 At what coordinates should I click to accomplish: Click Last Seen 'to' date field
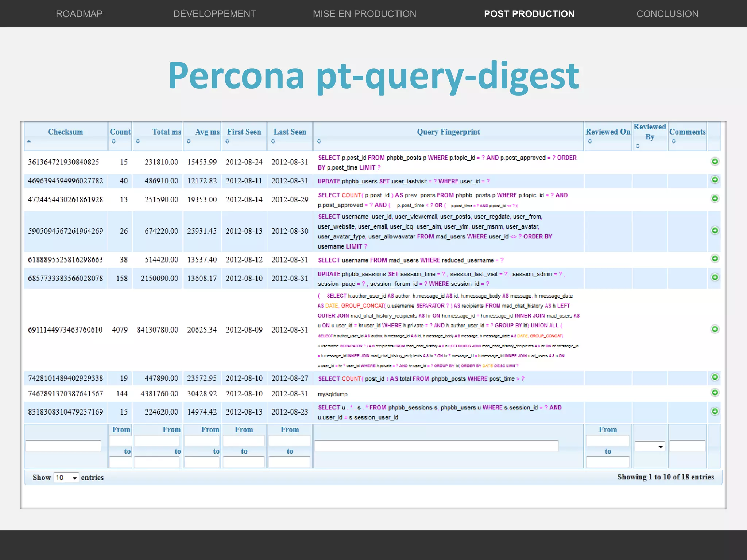coord(289,462)
